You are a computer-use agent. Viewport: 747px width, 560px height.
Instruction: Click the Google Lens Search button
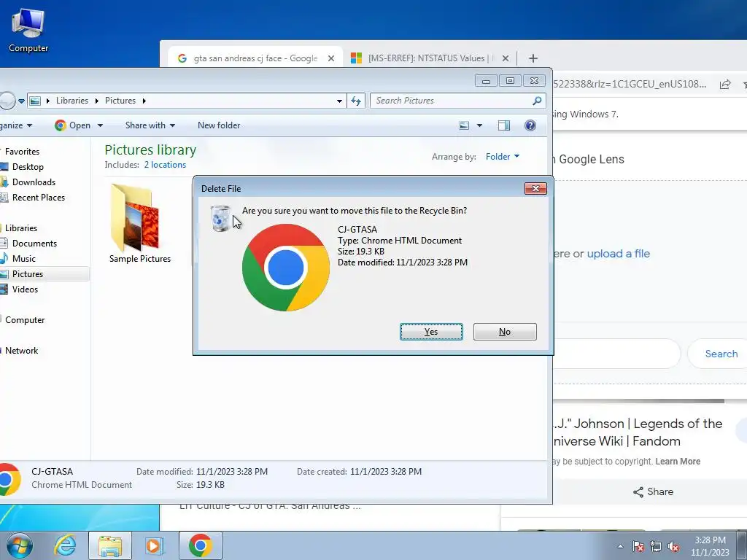[x=721, y=354]
